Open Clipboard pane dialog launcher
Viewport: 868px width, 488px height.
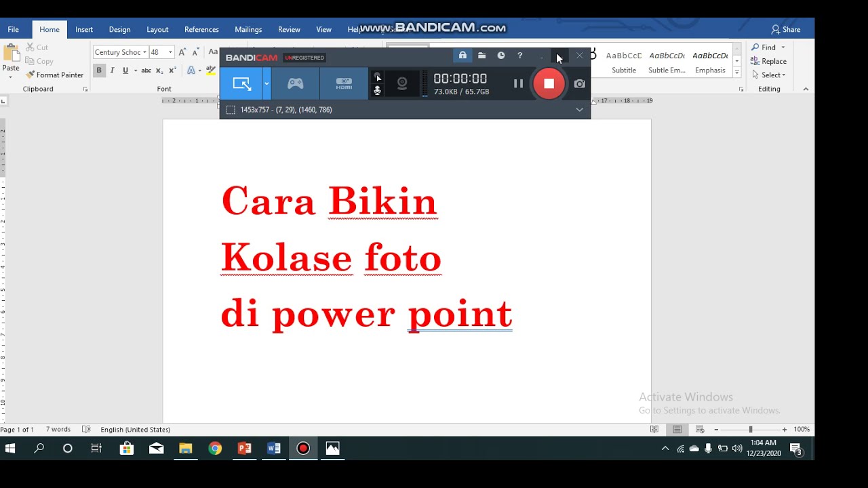point(85,89)
